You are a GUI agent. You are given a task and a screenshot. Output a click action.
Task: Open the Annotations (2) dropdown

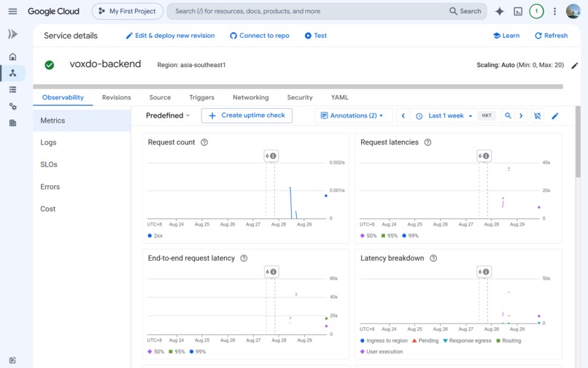353,115
